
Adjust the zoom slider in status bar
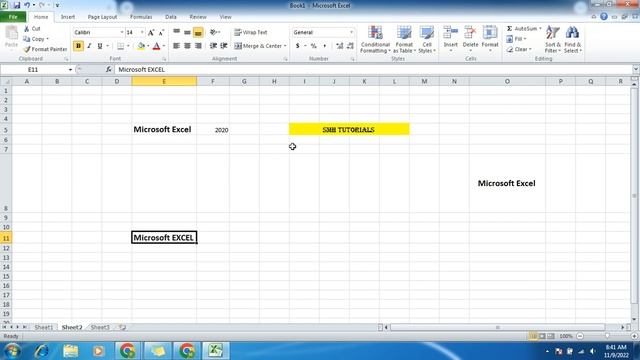click(607, 336)
